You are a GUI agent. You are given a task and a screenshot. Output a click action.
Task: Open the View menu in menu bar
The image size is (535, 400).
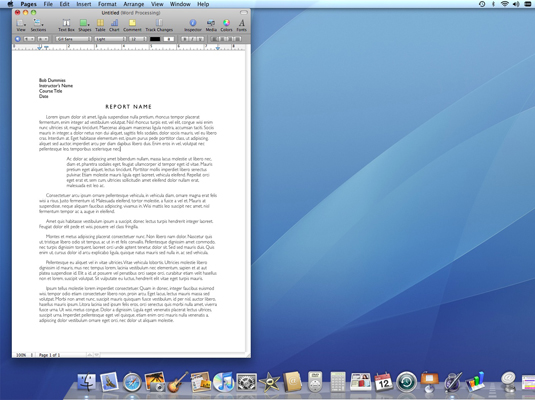(x=157, y=4)
